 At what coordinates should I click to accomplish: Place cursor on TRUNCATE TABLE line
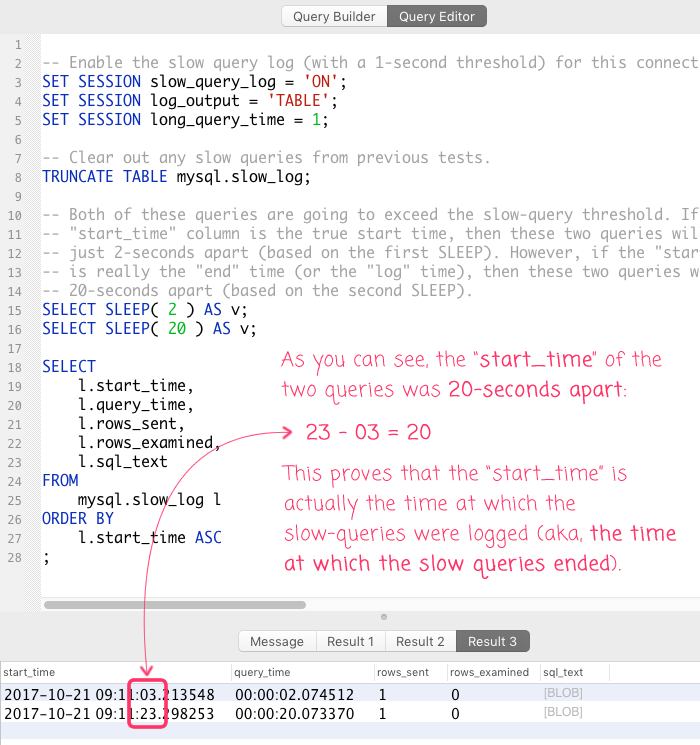pyautogui.click(x=176, y=177)
